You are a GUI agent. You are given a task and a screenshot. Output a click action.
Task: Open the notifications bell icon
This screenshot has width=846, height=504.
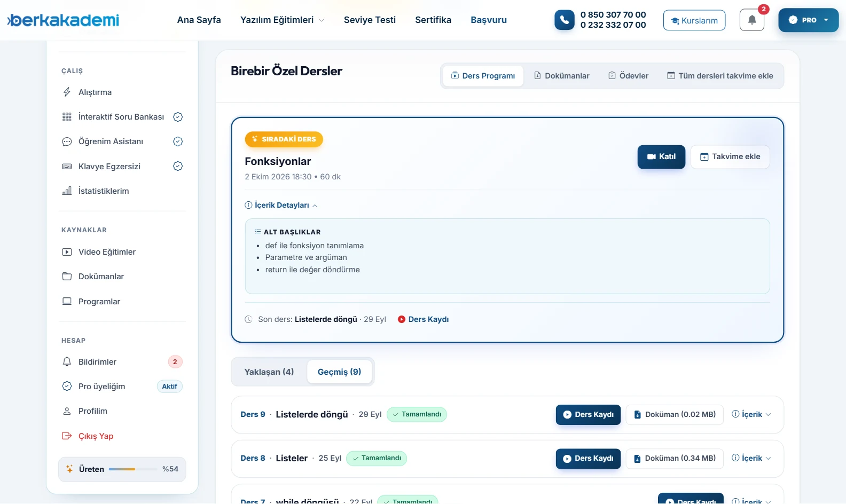click(x=752, y=20)
